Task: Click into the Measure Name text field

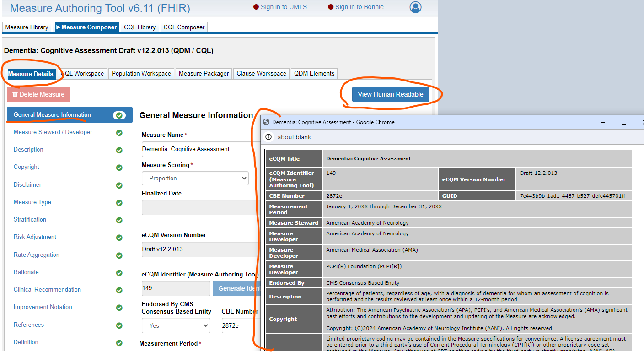Action: pyautogui.click(x=197, y=149)
